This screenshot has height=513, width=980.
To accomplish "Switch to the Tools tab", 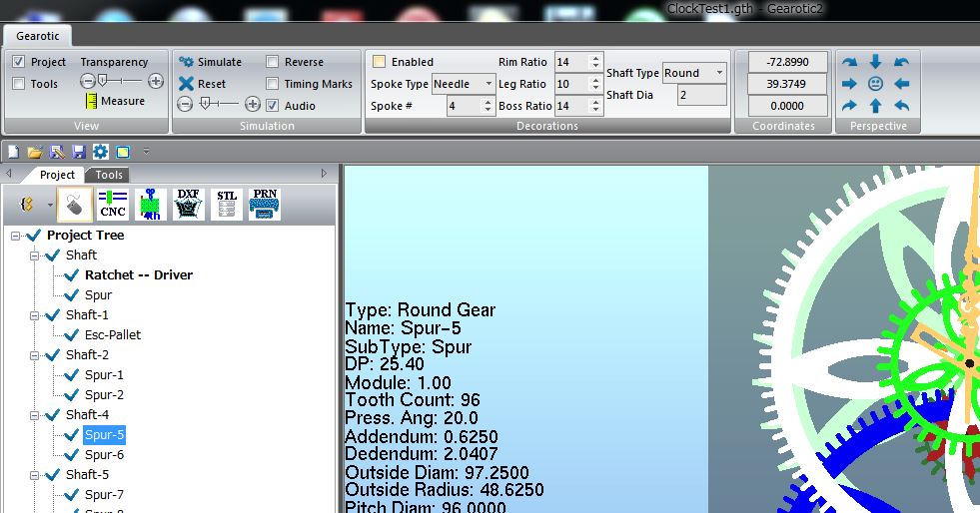I will (x=109, y=175).
